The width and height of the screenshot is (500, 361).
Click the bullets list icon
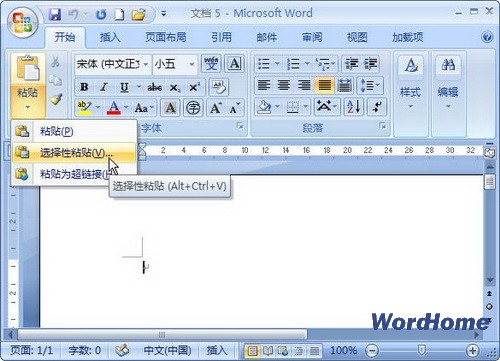coord(264,64)
